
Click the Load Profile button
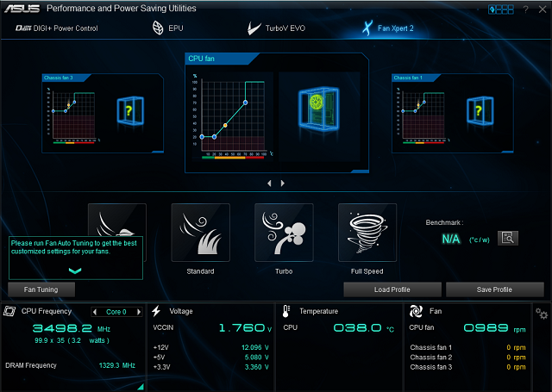(x=392, y=289)
